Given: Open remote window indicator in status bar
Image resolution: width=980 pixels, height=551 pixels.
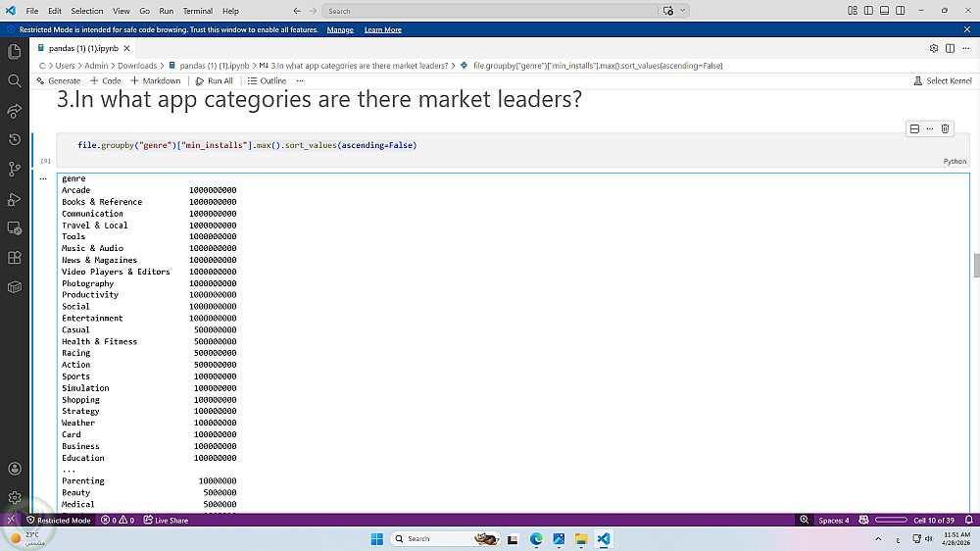Looking at the screenshot, I should (x=11, y=520).
